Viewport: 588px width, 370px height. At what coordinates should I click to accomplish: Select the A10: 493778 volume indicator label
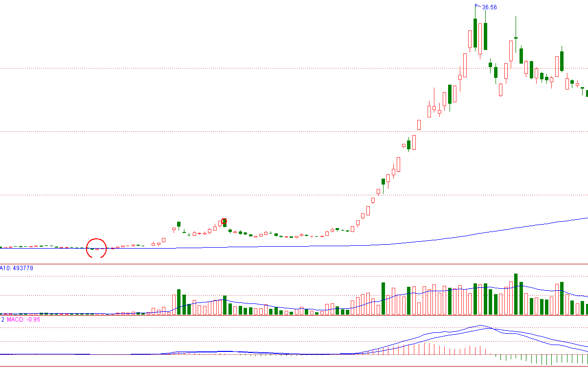coord(17,268)
